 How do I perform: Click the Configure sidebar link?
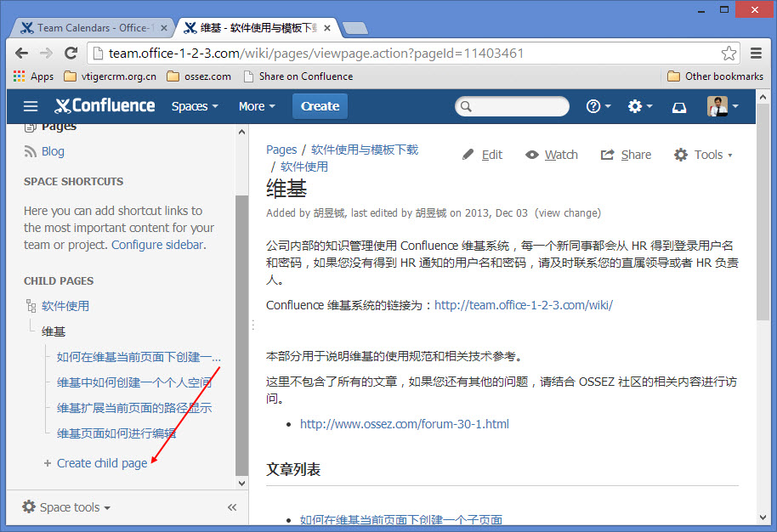pos(157,245)
